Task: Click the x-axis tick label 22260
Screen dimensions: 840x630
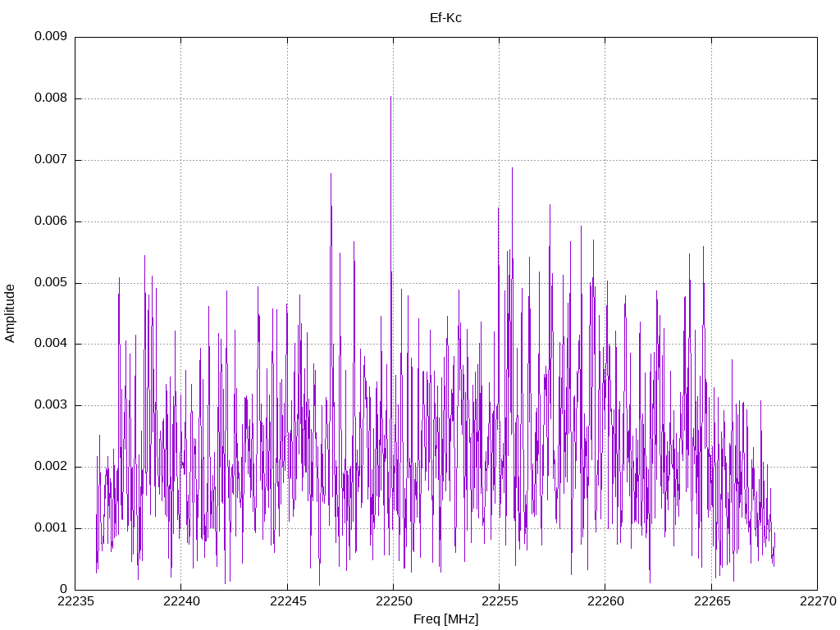Action: [605, 601]
